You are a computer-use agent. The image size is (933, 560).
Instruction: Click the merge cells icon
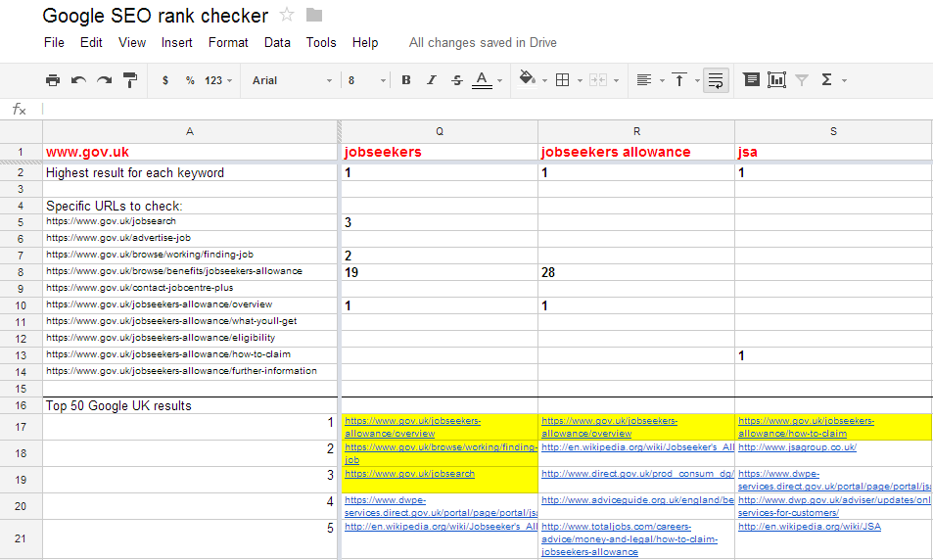(x=598, y=80)
